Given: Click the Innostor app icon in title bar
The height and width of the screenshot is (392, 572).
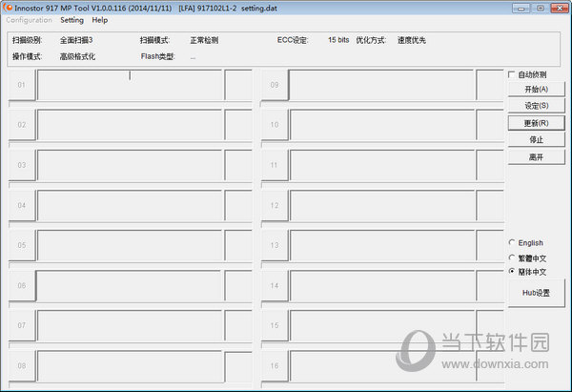Looking at the screenshot, I should [x=8, y=8].
